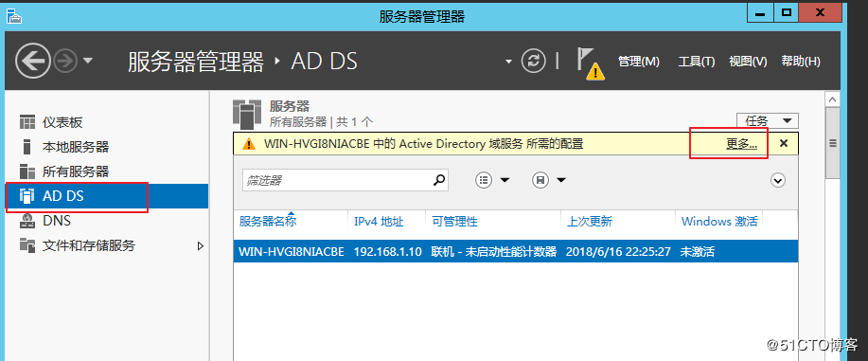
Task: Select 文件和存储服务 in the sidebar
Action: pyautogui.click(x=107, y=245)
